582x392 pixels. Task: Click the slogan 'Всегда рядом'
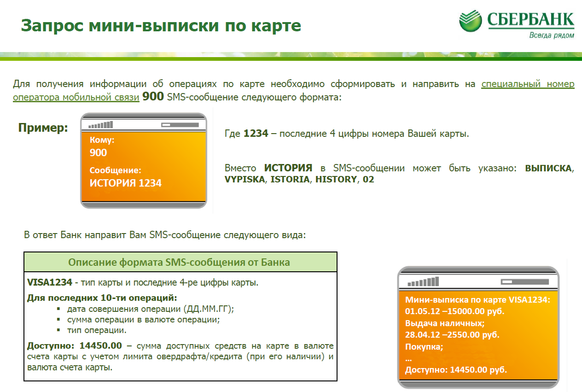(551, 35)
